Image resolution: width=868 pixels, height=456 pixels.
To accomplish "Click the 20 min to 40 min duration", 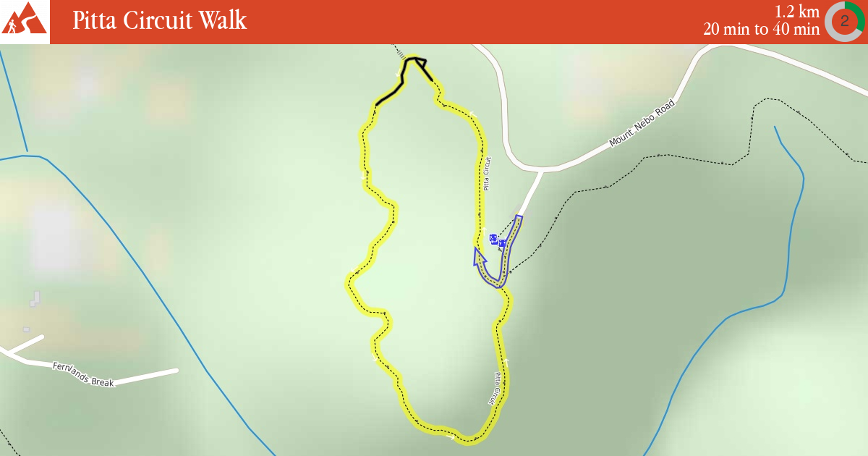I will pos(762,30).
